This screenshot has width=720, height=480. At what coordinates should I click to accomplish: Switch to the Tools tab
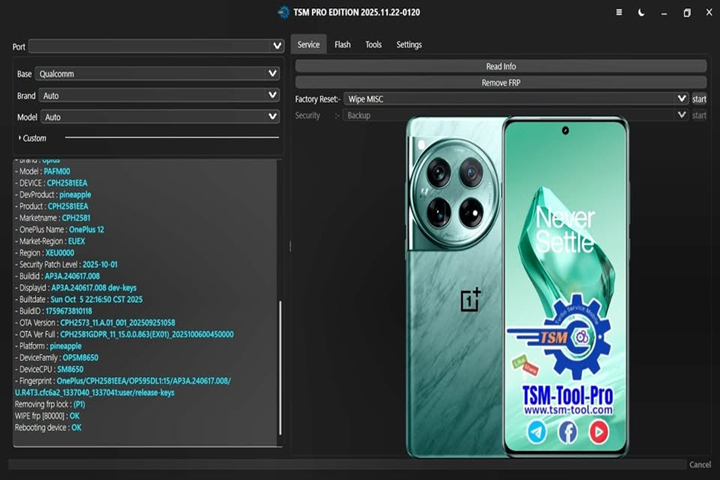[x=373, y=45]
